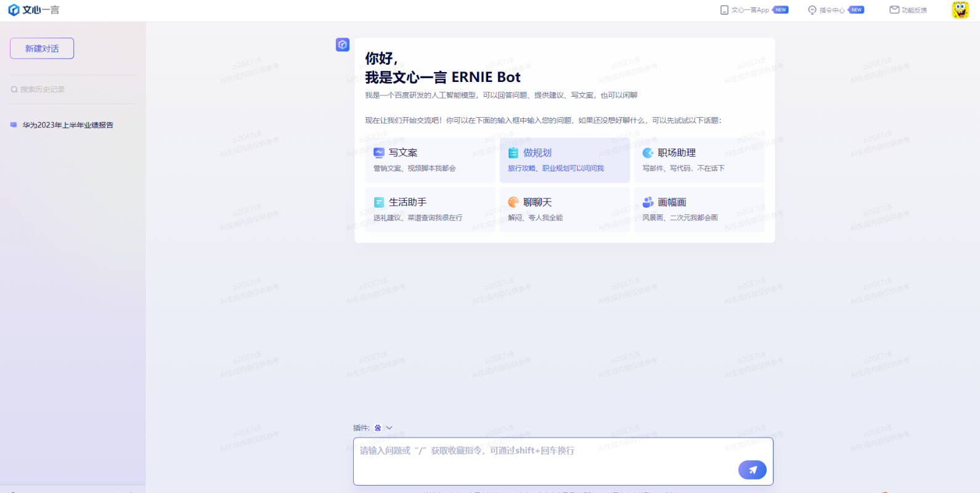Pick the 生活助手 topic card
The height and width of the screenshot is (493, 980).
[430, 210]
